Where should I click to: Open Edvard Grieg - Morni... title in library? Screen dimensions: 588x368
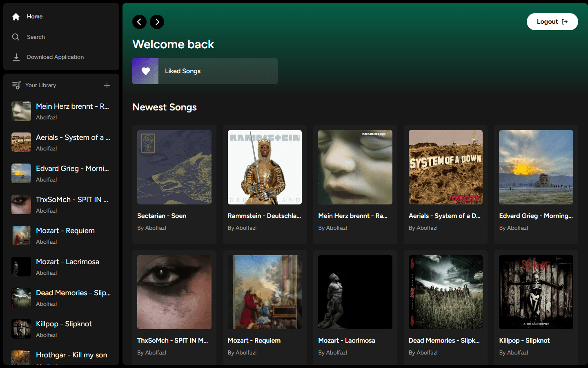tap(72, 168)
